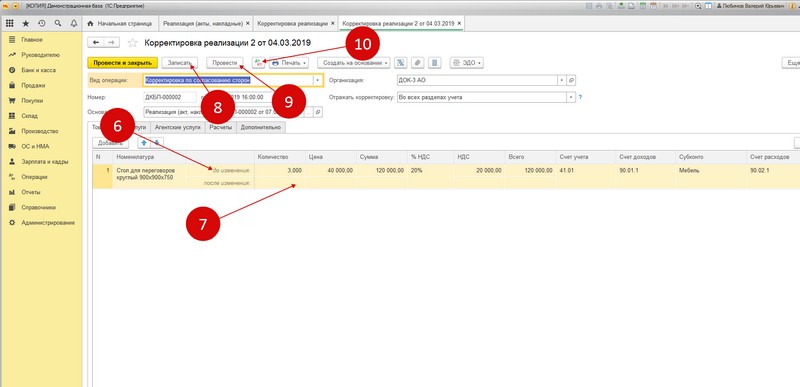Image resolution: width=800 pixels, height=387 pixels.
Task: Click Провести и закрыть button
Action: 123,63
